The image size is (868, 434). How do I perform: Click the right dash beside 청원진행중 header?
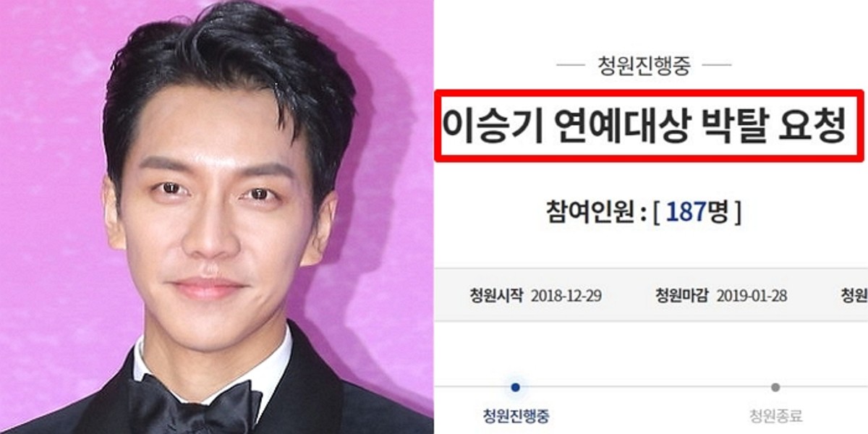pyautogui.click(x=718, y=66)
